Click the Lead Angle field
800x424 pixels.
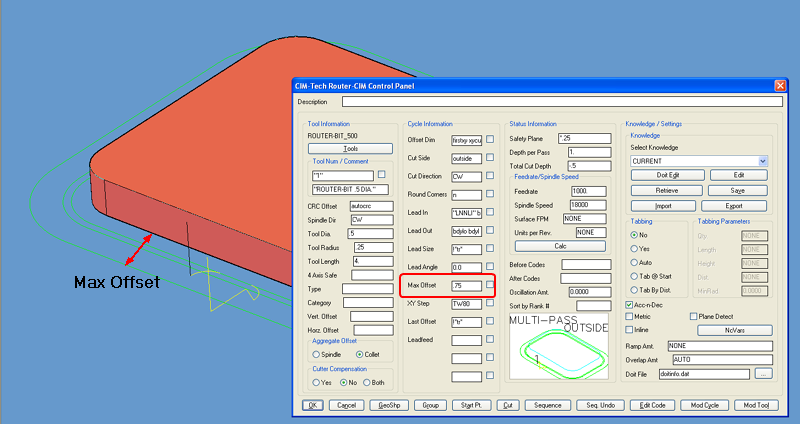coord(466,267)
